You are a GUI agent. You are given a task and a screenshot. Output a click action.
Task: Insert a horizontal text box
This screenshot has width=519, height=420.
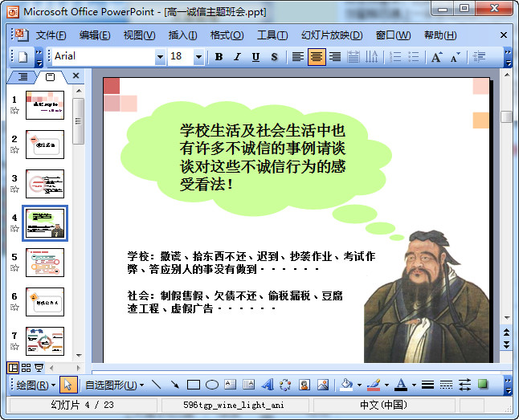click(x=231, y=385)
